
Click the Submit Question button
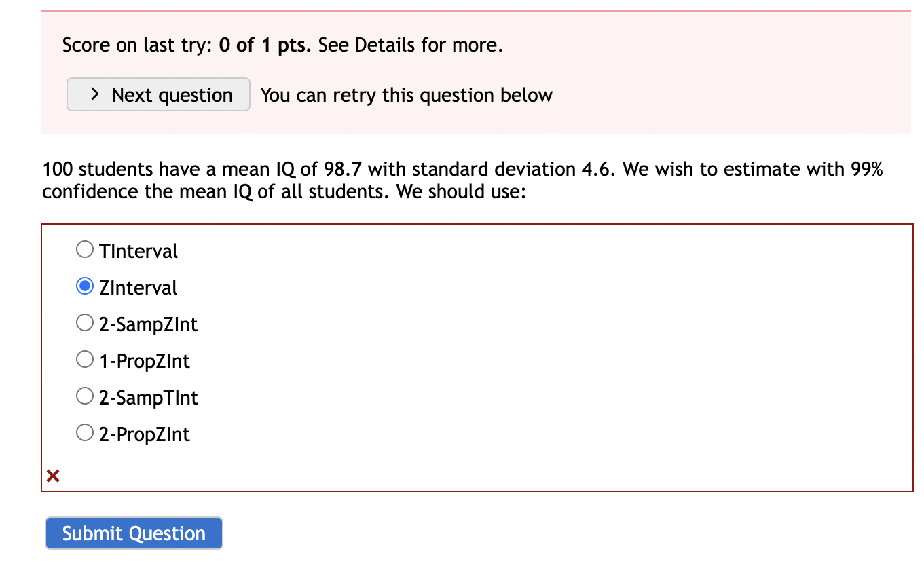point(133,533)
